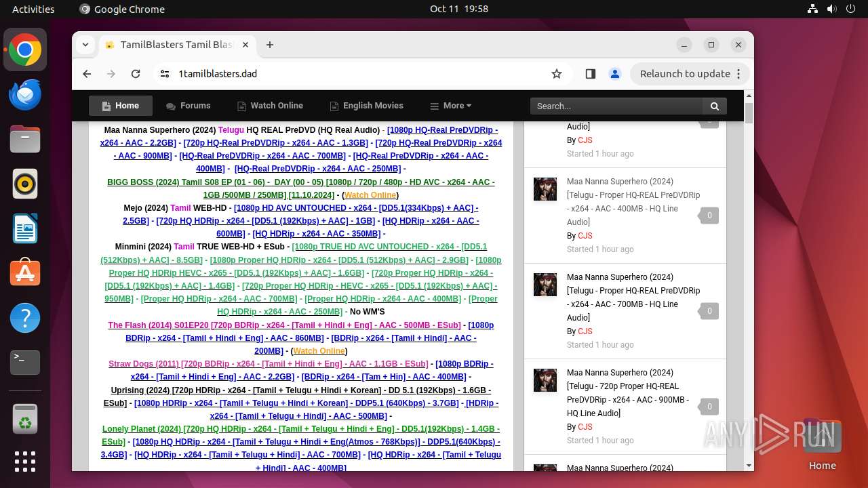Open Google Chrome from the dock
Image resolution: width=868 pixels, height=488 pixels.
click(x=25, y=50)
